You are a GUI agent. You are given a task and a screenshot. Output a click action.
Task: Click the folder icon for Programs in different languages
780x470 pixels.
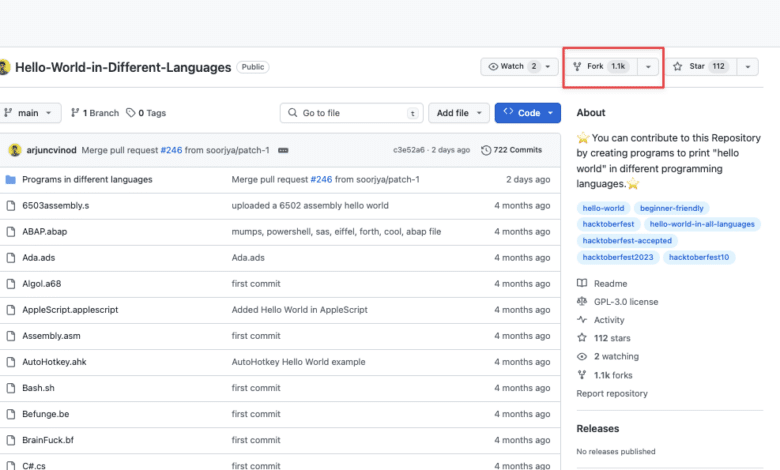pos(10,180)
